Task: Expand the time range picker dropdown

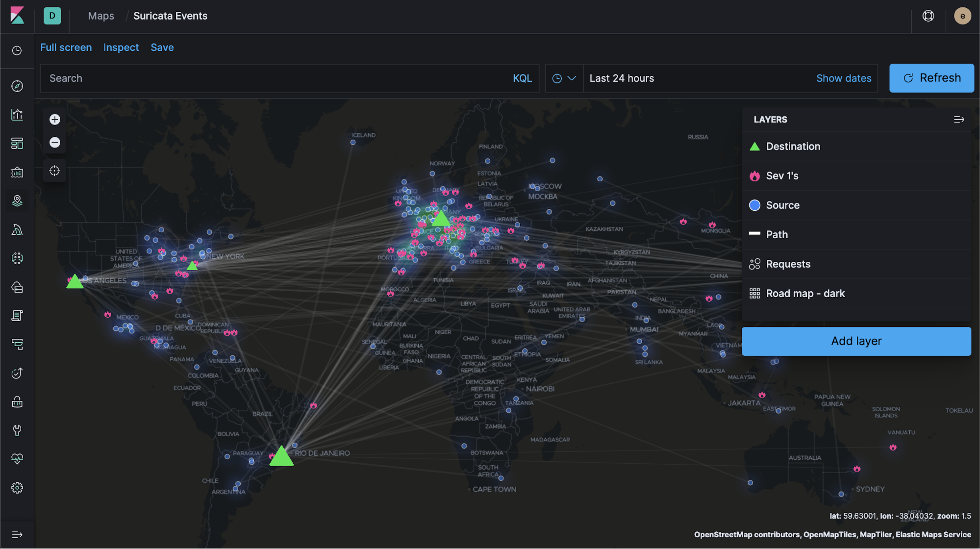Action: [563, 77]
